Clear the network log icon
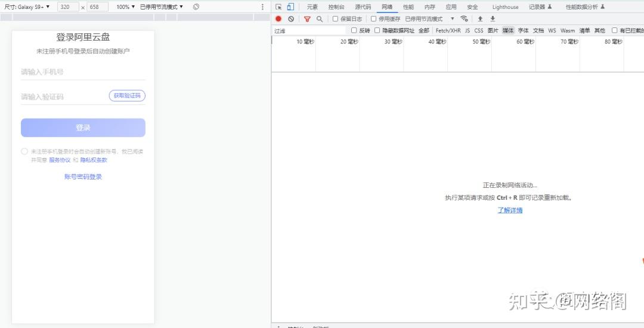 (x=291, y=19)
